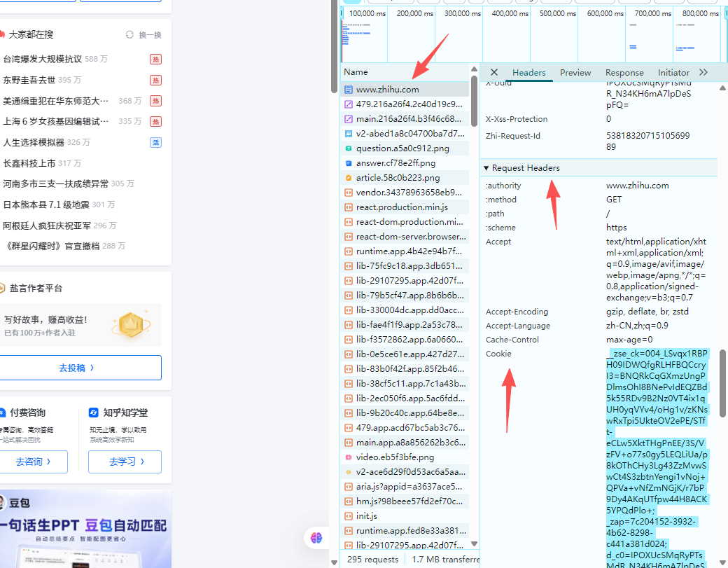
Task: Select video.eb5f3bfe.png request
Action: [x=405, y=457]
